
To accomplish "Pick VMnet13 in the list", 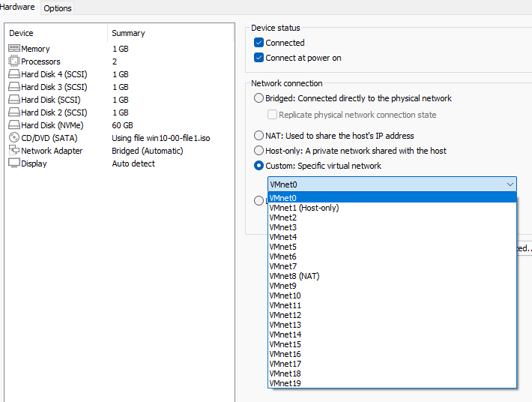I will [x=392, y=325].
